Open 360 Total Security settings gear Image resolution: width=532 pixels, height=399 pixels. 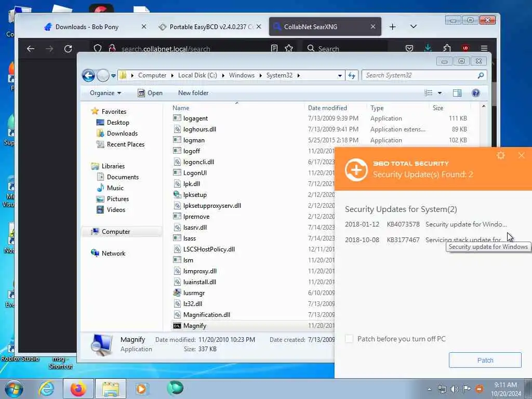click(x=501, y=155)
